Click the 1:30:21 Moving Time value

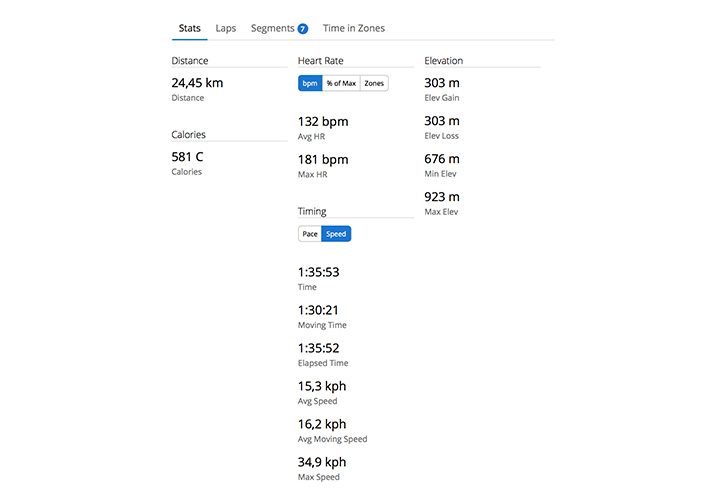coord(319,310)
